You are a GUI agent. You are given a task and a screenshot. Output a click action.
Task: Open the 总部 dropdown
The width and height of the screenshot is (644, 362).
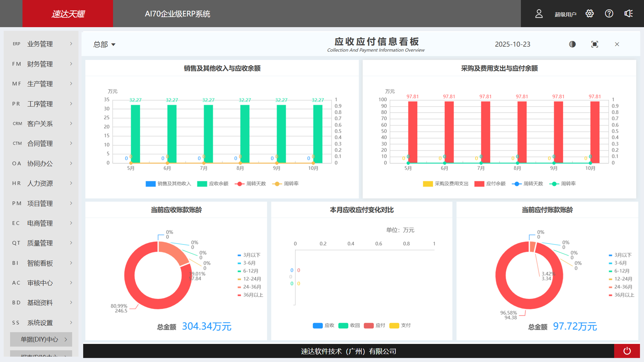[104, 44]
